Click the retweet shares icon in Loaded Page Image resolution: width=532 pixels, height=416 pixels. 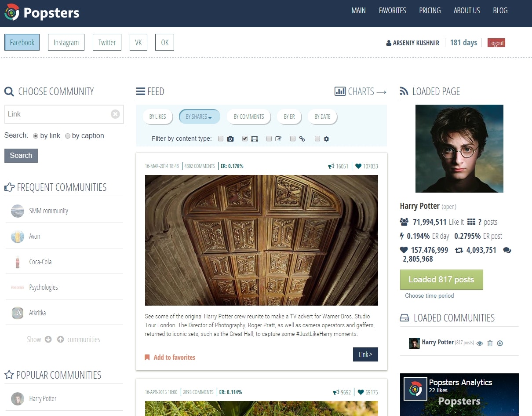(459, 250)
